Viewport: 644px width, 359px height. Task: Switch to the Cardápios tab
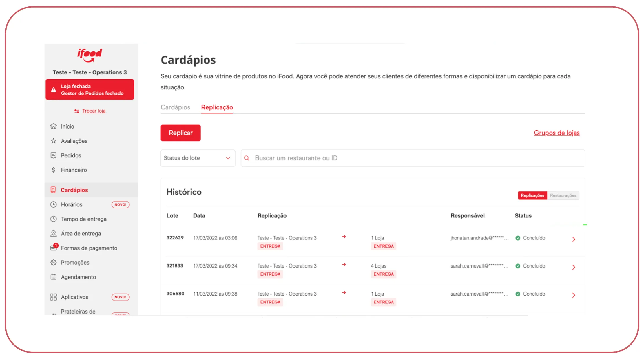click(175, 107)
